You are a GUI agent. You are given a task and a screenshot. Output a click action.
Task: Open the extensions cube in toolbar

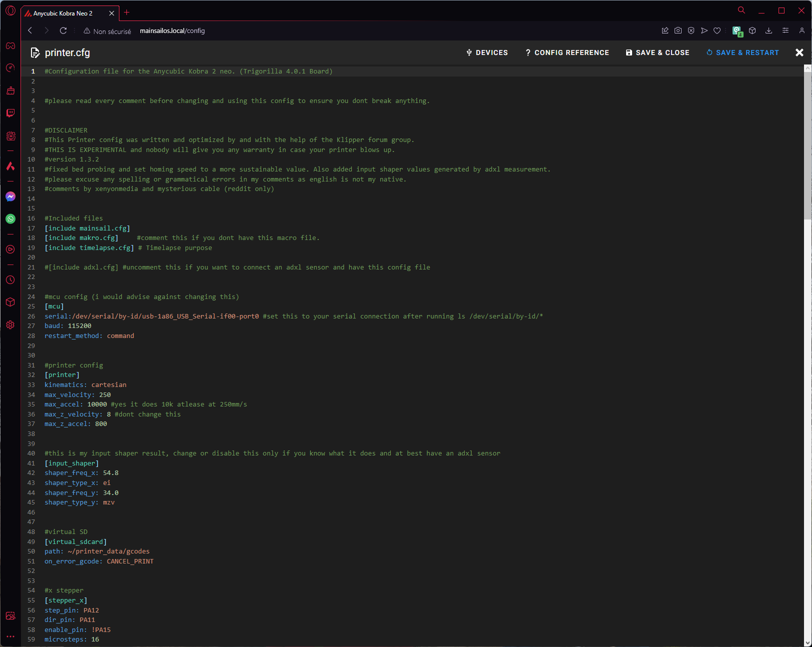(x=753, y=30)
